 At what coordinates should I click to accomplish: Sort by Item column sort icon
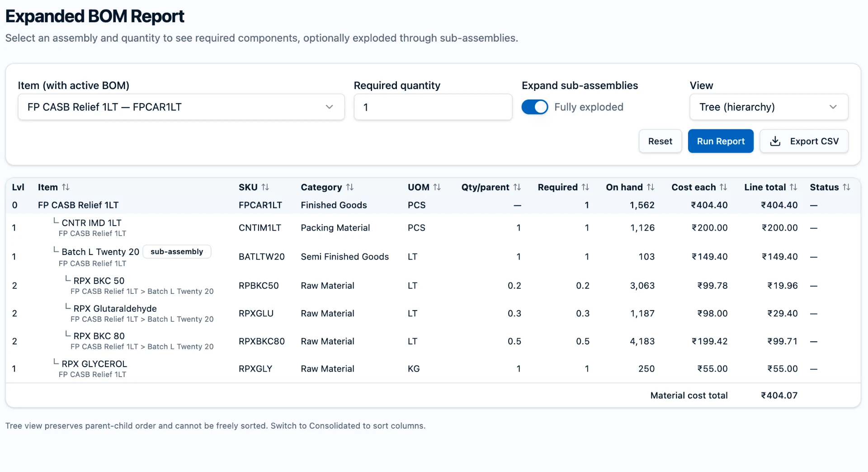click(x=66, y=187)
